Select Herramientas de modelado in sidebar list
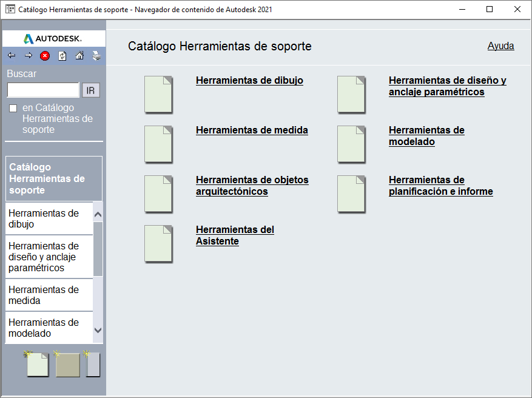Screen dimensions: 532x398 tap(49, 328)
